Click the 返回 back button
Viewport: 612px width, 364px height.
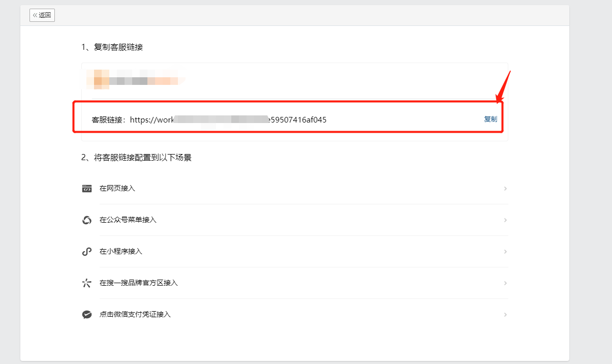[42, 15]
